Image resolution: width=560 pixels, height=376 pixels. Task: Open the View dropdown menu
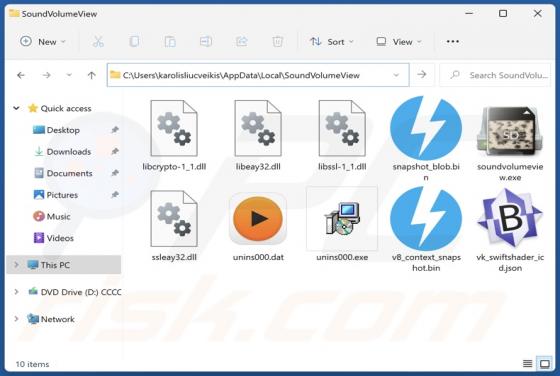pyautogui.click(x=399, y=42)
